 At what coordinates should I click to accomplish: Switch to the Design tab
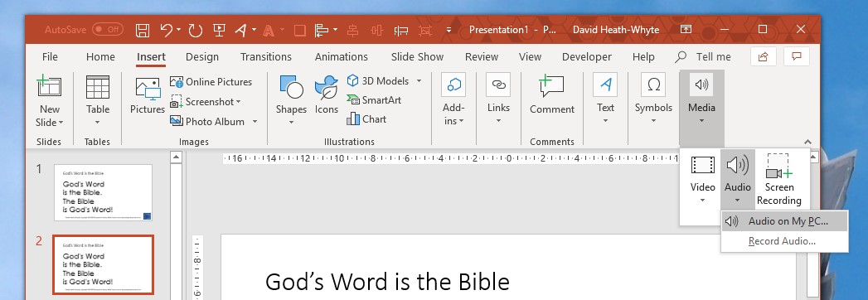[x=202, y=56]
